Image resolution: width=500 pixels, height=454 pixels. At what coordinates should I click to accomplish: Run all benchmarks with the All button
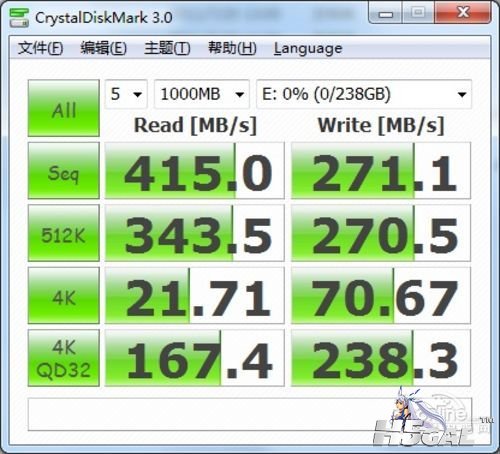point(64,108)
